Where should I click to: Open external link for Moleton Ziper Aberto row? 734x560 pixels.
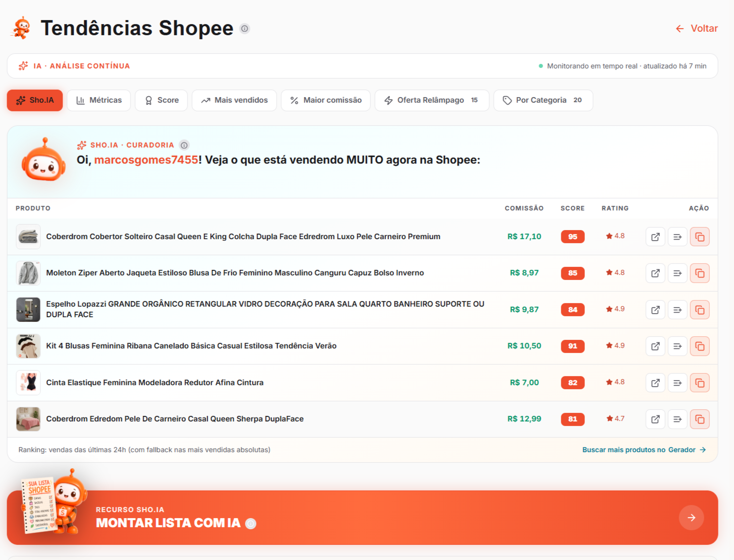point(655,273)
